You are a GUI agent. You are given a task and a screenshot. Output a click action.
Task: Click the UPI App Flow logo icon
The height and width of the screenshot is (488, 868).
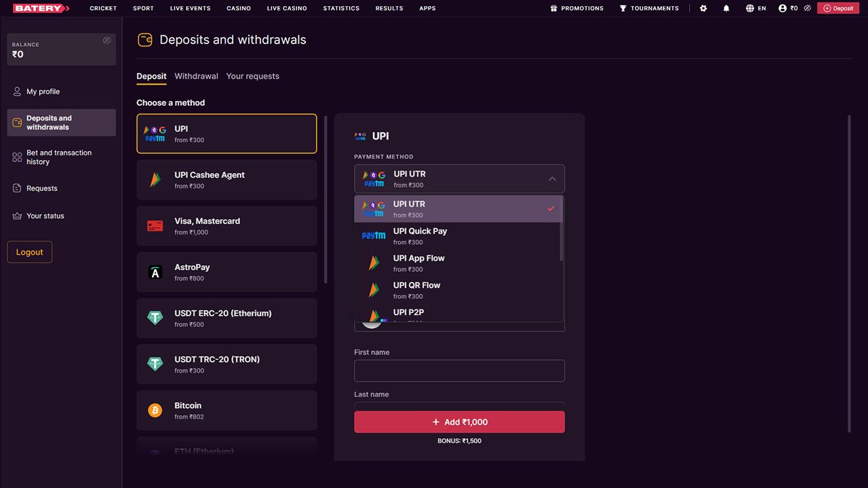click(374, 263)
